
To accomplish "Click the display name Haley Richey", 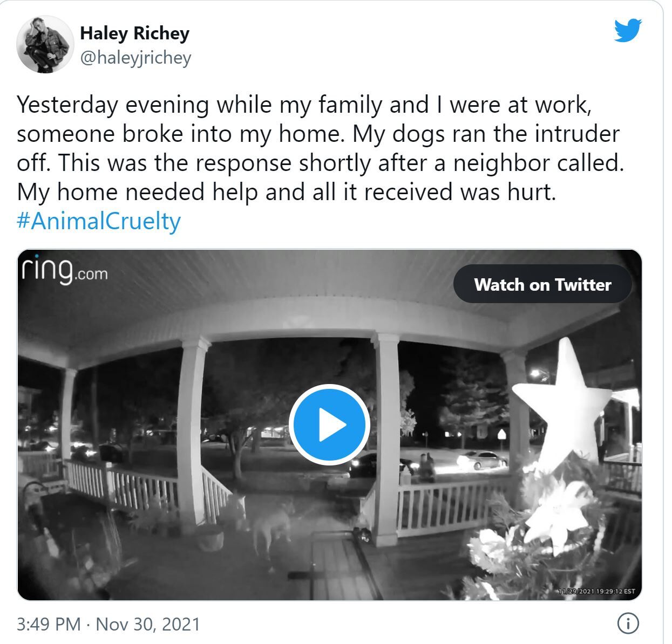I will pos(134,33).
